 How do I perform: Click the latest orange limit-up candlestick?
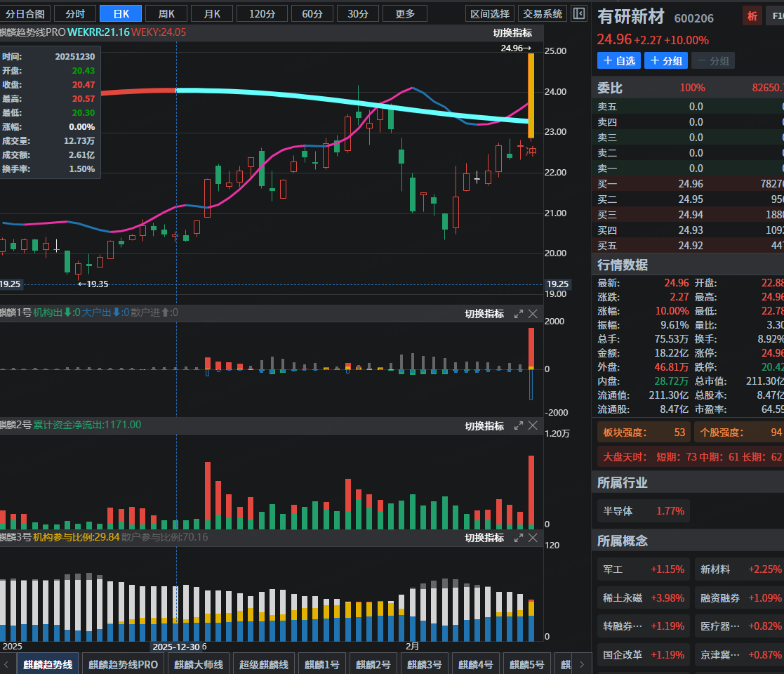pos(531,95)
